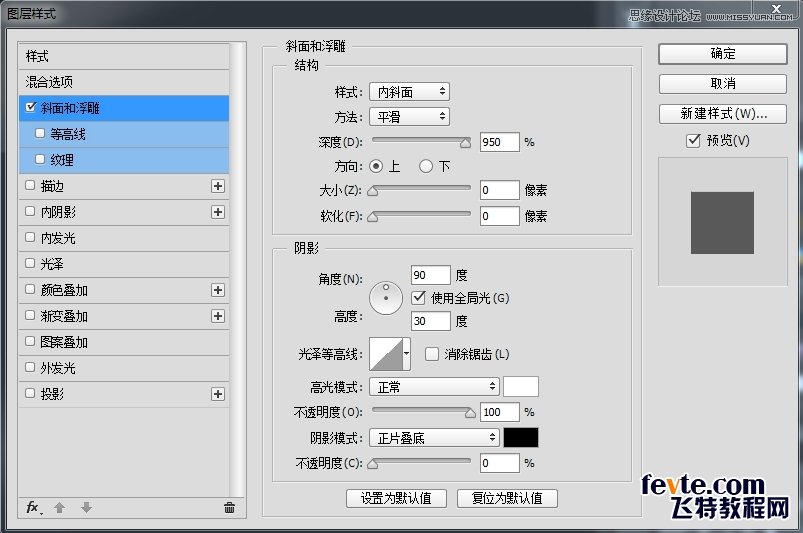Viewport: 803px width, 533px height.
Task: Enable 光泽 checkbox
Action: pyautogui.click(x=30, y=263)
